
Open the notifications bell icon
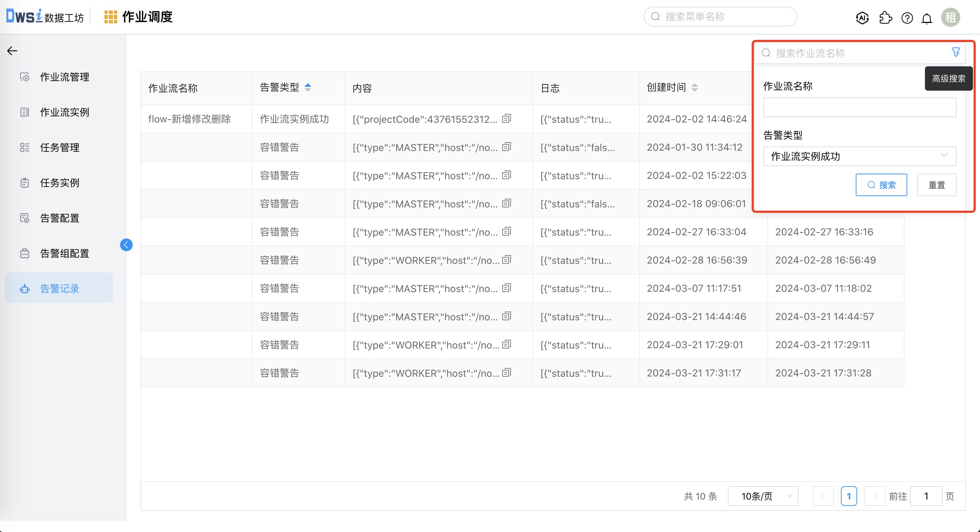point(927,18)
